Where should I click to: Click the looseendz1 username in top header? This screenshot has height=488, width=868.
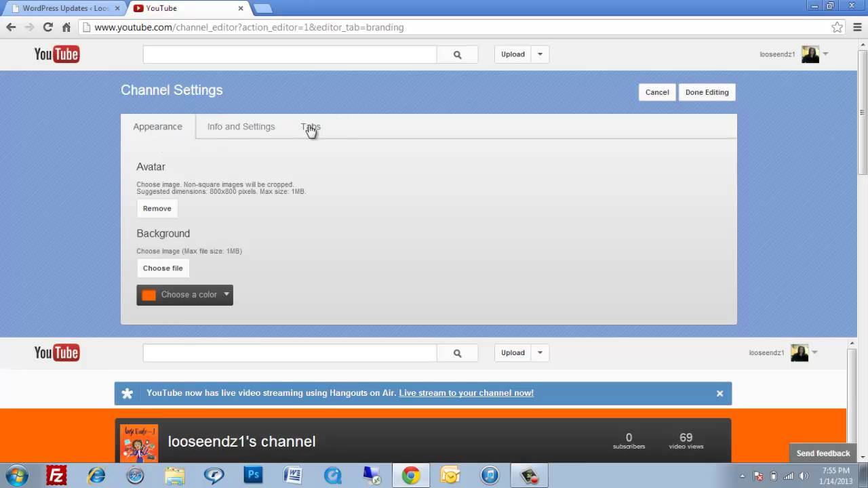click(x=777, y=54)
